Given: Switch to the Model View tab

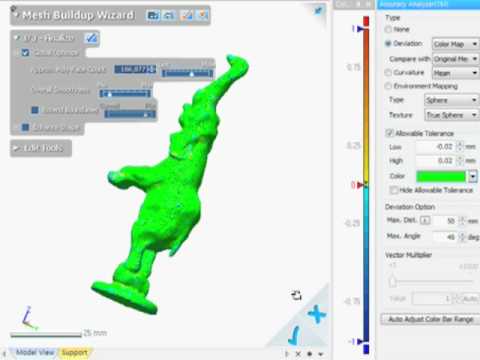Looking at the screenshot, I should click(35, 352).
